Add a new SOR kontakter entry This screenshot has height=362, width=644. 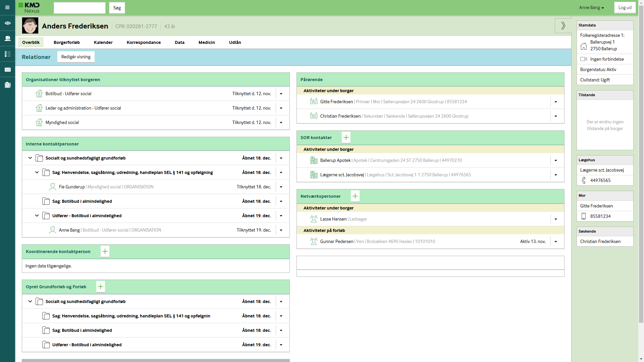tap(346, 137)
